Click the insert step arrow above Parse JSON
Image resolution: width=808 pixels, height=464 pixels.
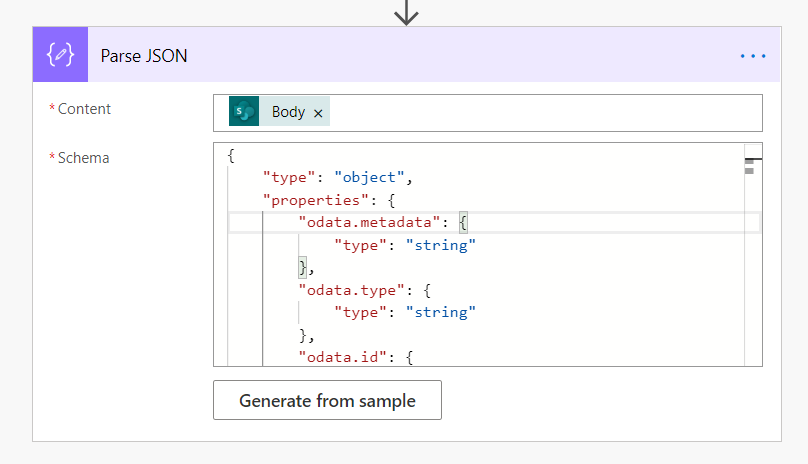(406, 12)
